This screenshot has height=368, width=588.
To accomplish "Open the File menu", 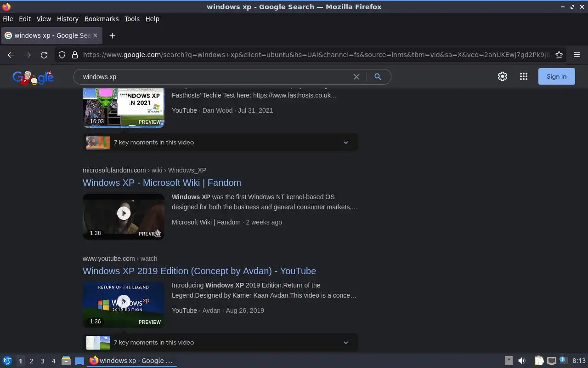I will click(8, 19).
